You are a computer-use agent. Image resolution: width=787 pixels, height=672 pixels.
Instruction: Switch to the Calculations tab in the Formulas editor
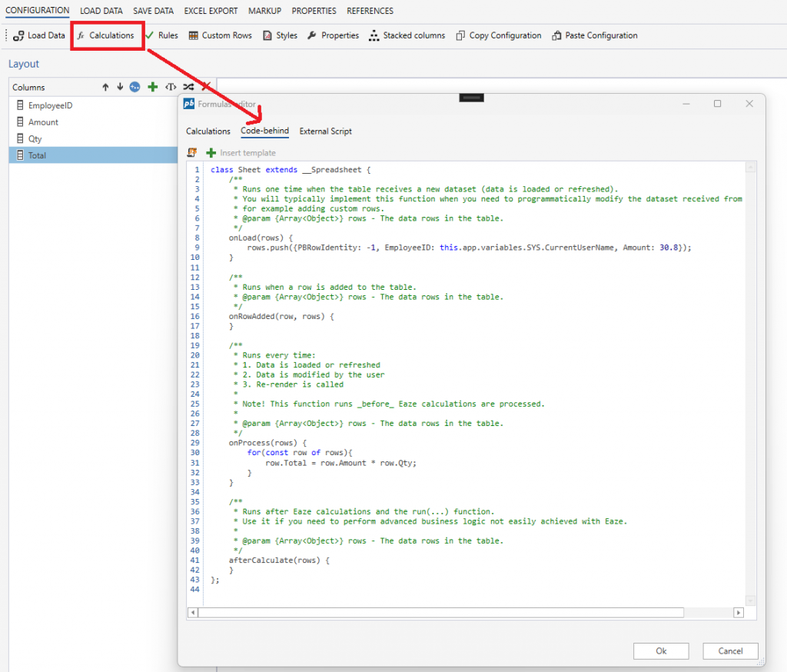208,131
